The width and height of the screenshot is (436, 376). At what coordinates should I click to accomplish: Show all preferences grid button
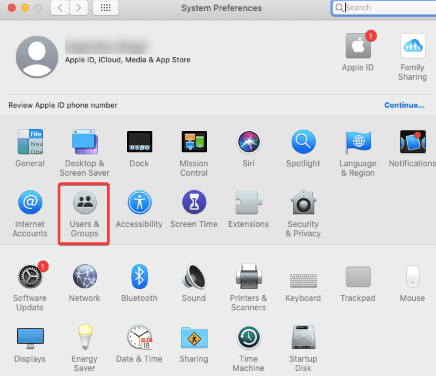(x=105, y=8)
